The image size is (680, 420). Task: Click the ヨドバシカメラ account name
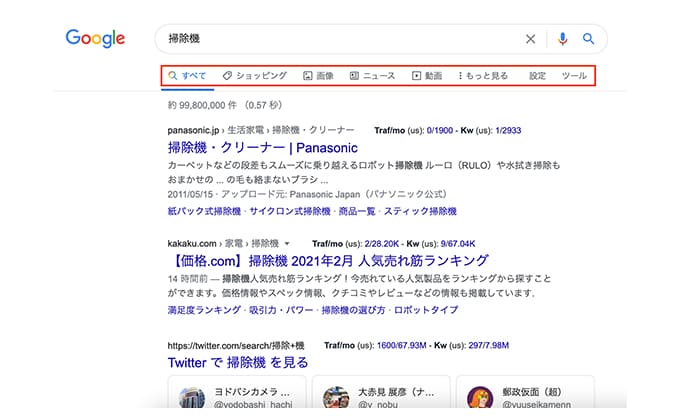coord(252,392)
